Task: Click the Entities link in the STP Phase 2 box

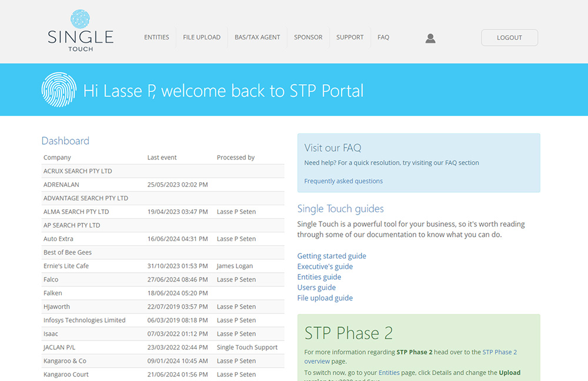Action: point(389,373)
